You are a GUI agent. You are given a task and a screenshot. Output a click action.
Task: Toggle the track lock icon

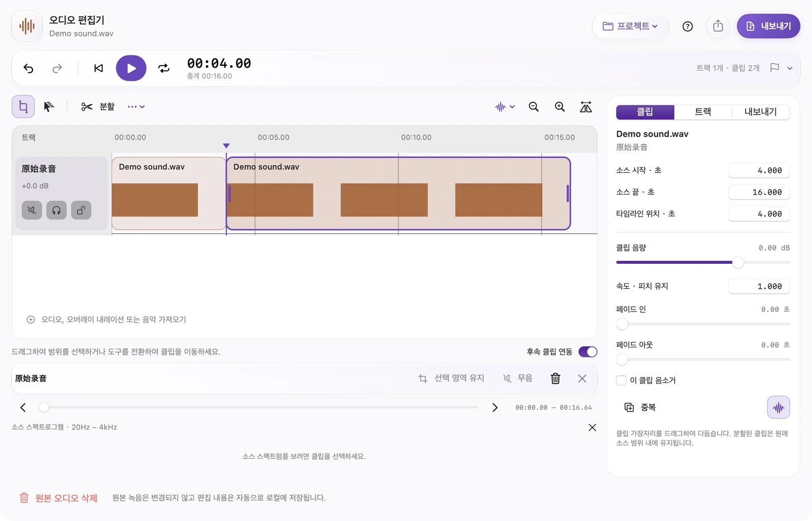(81, 210)
